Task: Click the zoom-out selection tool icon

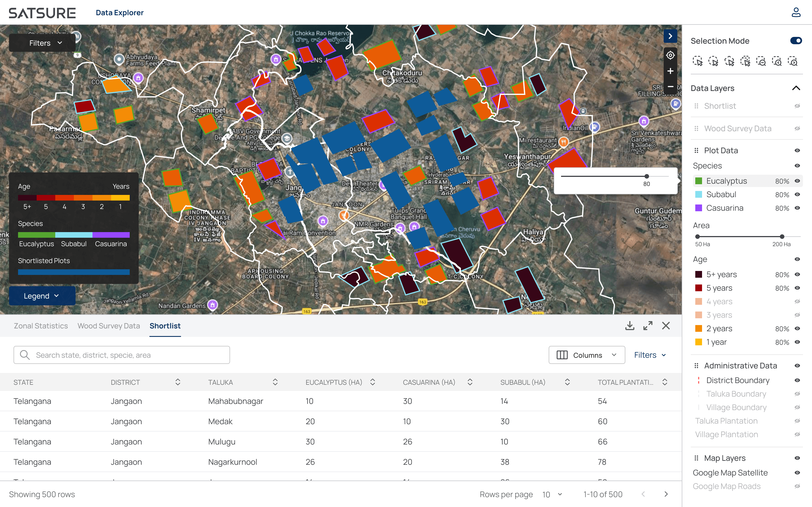Action: click(761, 61)
